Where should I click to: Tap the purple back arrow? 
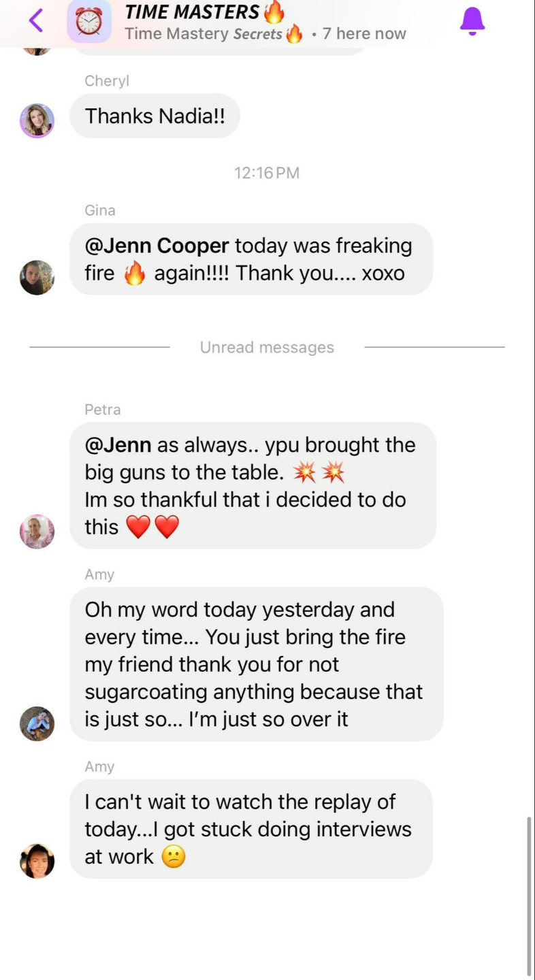[36, 20]
